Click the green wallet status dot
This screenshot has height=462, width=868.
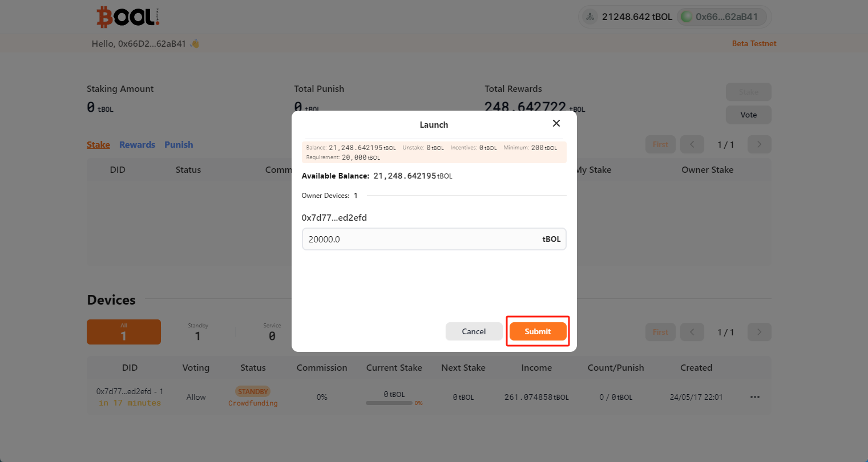pyautogui.click(x=685, y=17)
